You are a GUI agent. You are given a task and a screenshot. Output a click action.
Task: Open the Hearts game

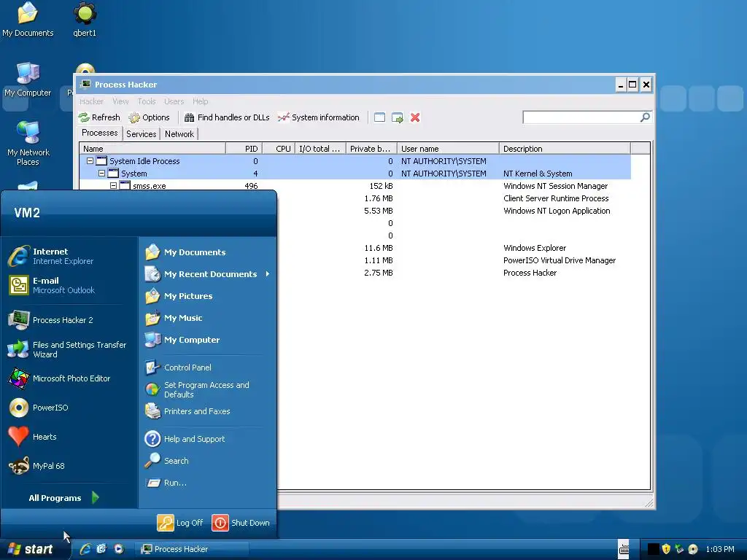tap(69, 437)
